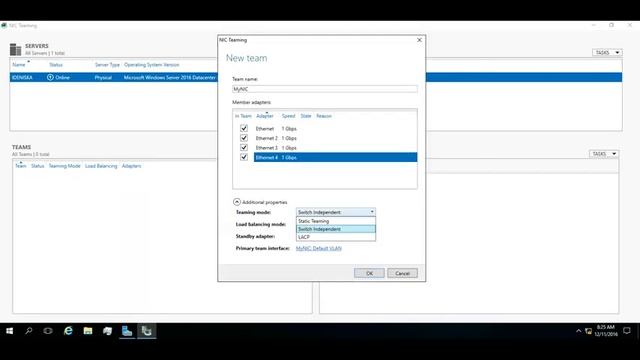Close the NIC Teaming dialog
Image resolution: width=640 pixels, height=360 pixels.
tap(419, 40)
